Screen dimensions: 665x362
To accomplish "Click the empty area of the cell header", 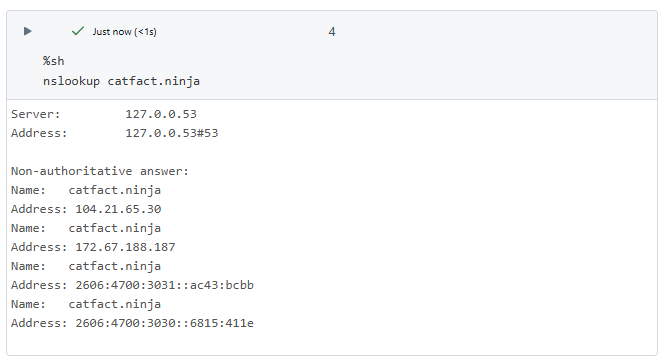I will pos(488,32).
